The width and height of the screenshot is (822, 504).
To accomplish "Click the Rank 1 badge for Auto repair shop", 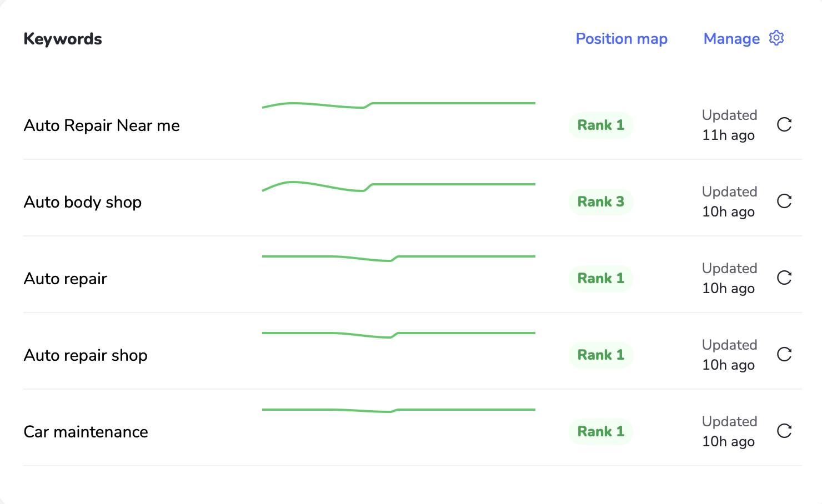I will 601,355.
